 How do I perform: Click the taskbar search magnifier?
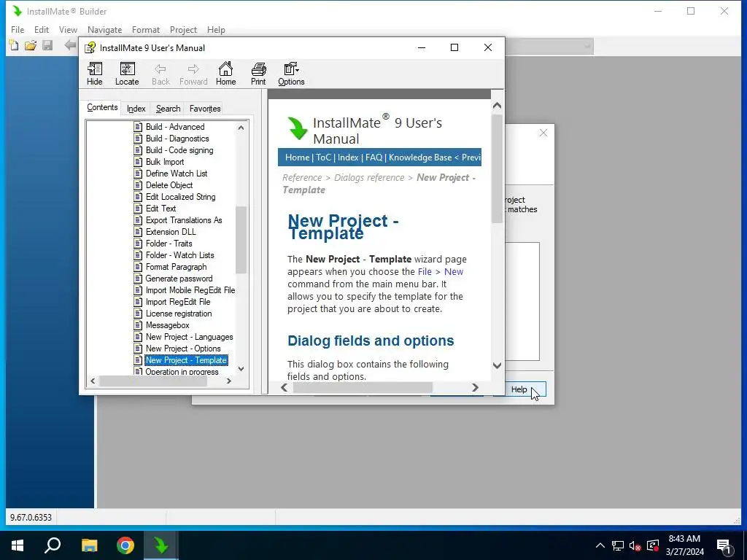pos(53,545)
